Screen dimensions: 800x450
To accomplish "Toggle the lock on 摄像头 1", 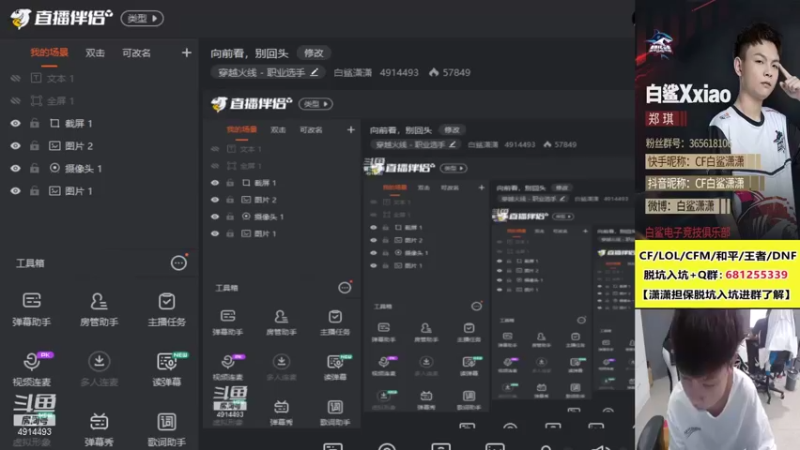I will [x=34, y=168].
